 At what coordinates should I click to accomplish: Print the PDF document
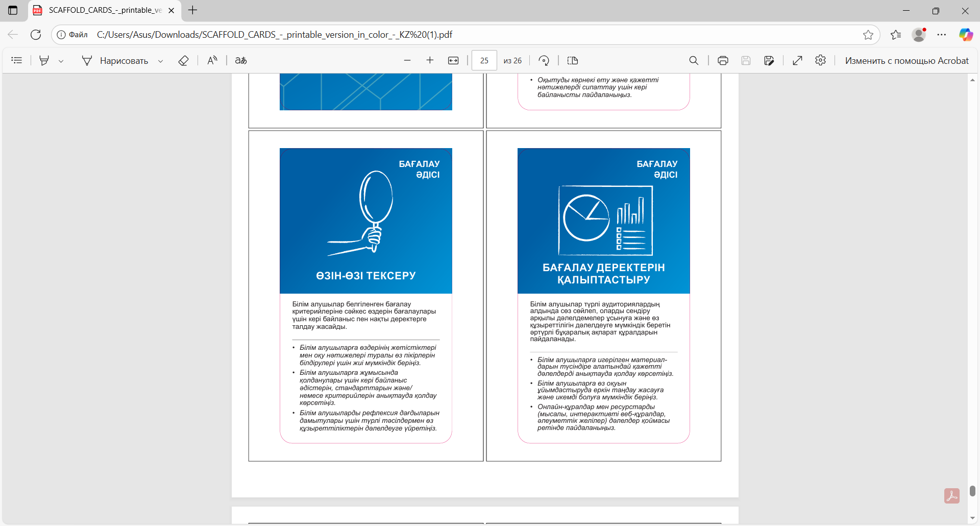pyautogui.click(x=723, y=61)
